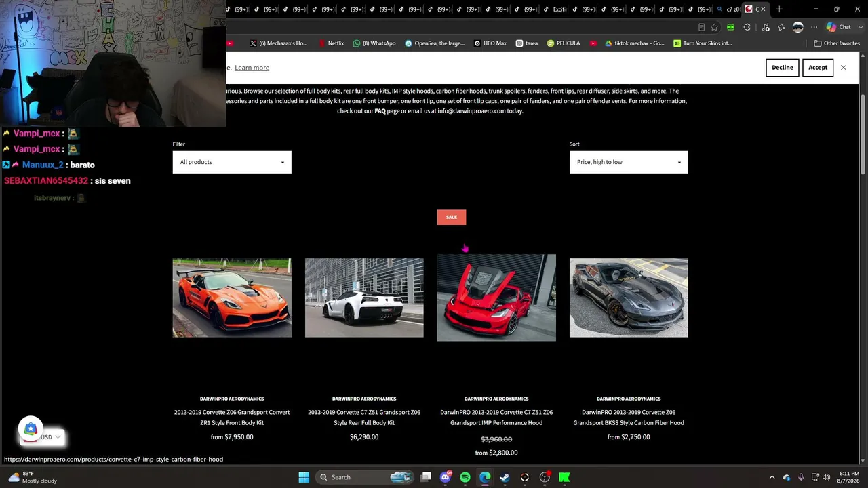Open the FAQ page link

(380, 111)
